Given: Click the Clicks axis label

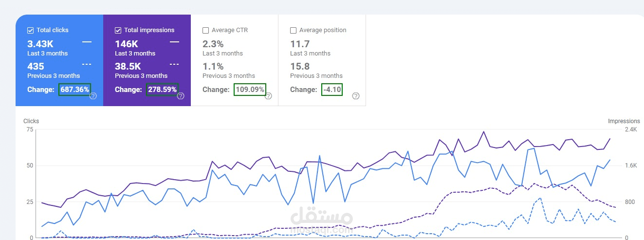Looking at the screenshot, I should (x=31, y=121).
